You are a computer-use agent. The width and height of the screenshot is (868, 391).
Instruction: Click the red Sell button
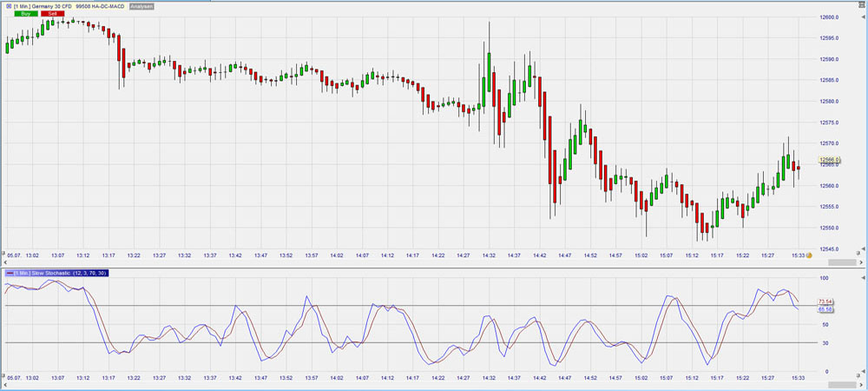[51, 15]
